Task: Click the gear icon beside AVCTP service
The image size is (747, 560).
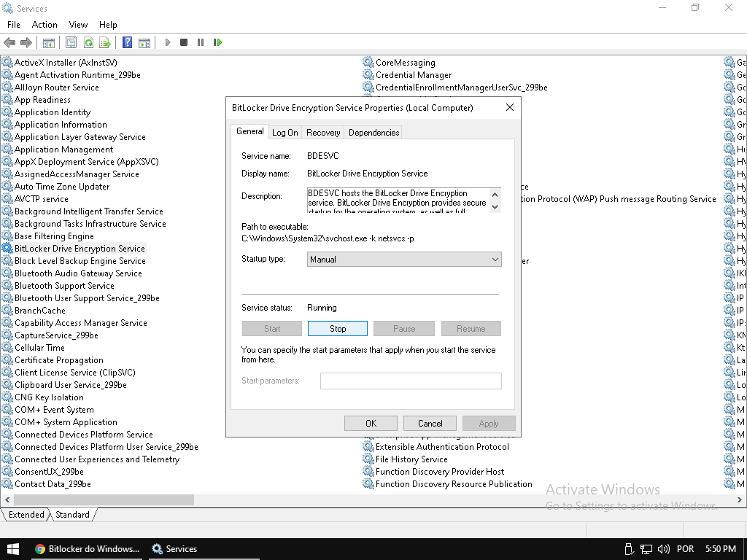Action: [x=7, y=199]
